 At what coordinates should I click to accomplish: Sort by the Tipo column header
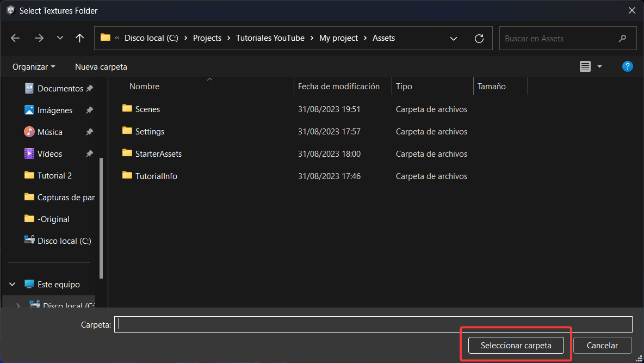[404, 87]
